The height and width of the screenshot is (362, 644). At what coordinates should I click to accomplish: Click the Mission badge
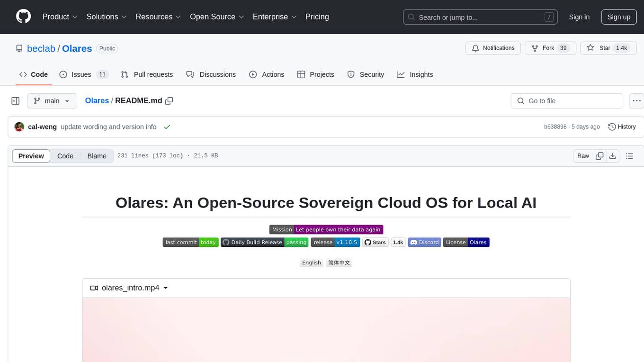pos(326,229)
